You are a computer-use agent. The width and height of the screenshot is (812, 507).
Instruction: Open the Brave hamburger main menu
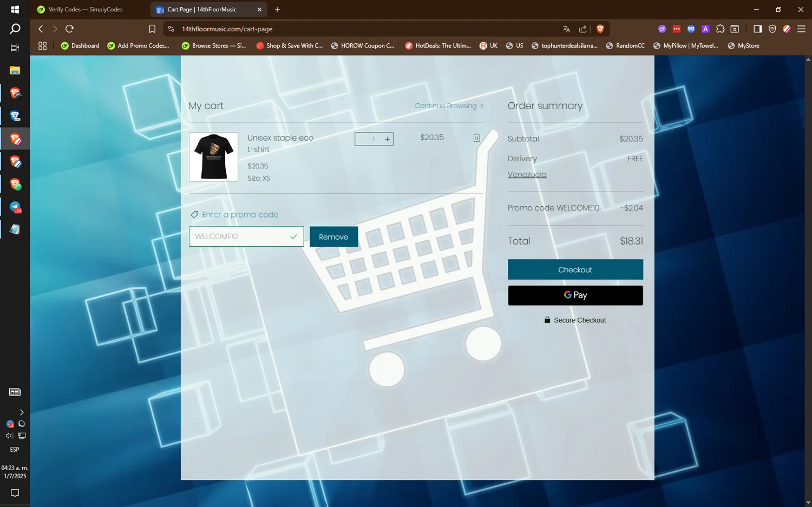point(802,29)
